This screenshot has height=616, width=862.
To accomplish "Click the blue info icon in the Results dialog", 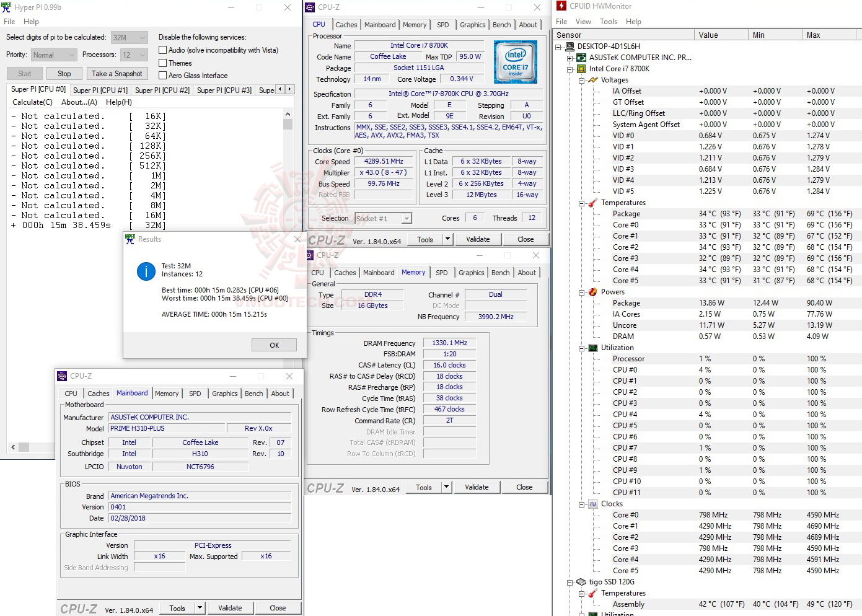I will 146,271.
